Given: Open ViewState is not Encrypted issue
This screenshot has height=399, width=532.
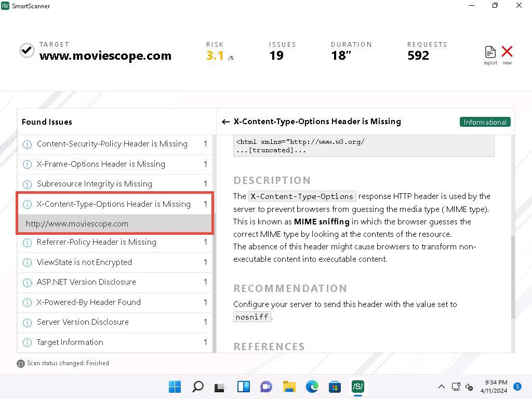Looking at the screenshot, I should 84,262.
